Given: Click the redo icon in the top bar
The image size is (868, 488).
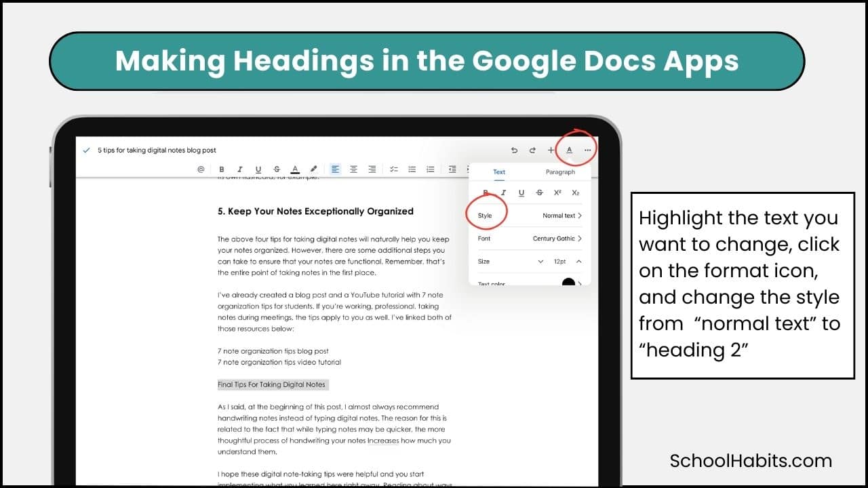Looking at the screenshot, I should click(x=532, y=150).
